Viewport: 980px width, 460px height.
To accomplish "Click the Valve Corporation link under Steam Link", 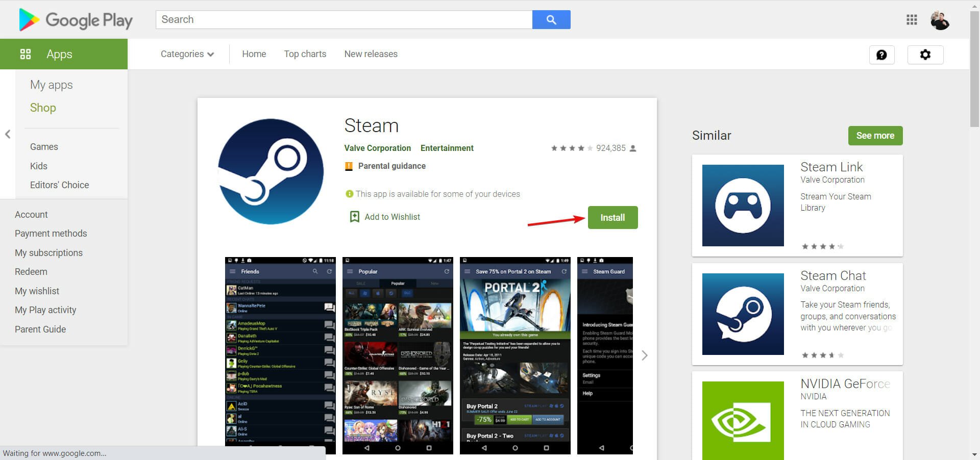I will tap(832, 180).
